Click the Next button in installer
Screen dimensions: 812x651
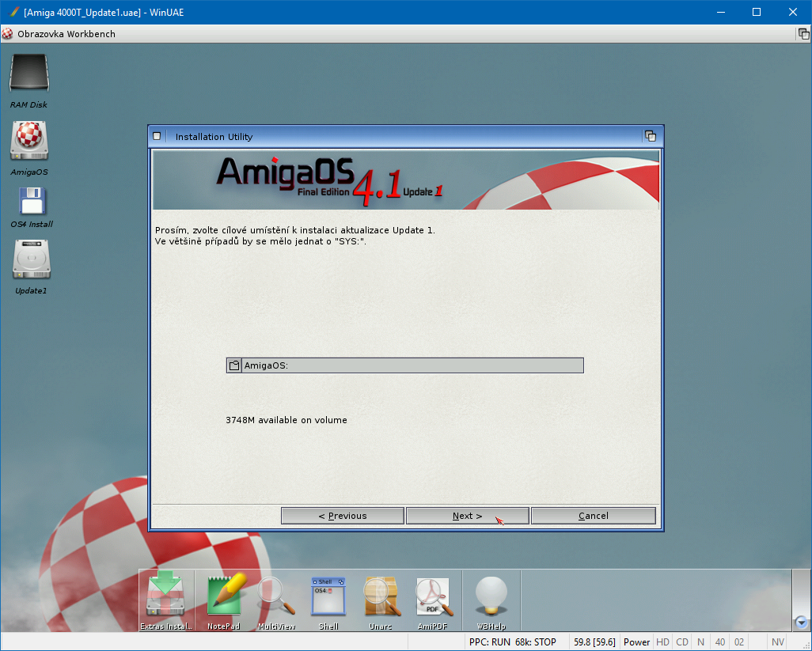click(467, 516)
